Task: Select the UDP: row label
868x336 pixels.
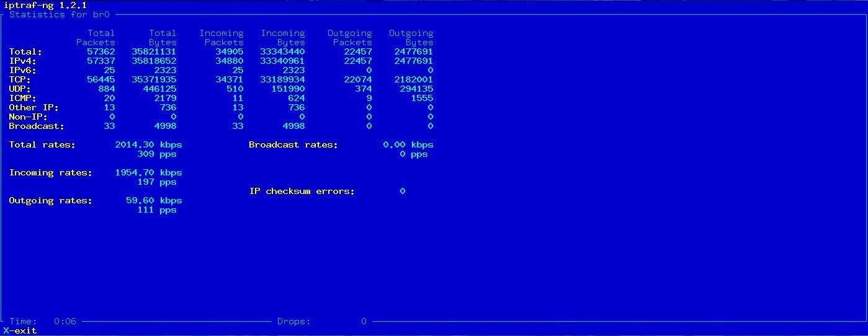Action: pyautogui.click(x=20, y=89)
